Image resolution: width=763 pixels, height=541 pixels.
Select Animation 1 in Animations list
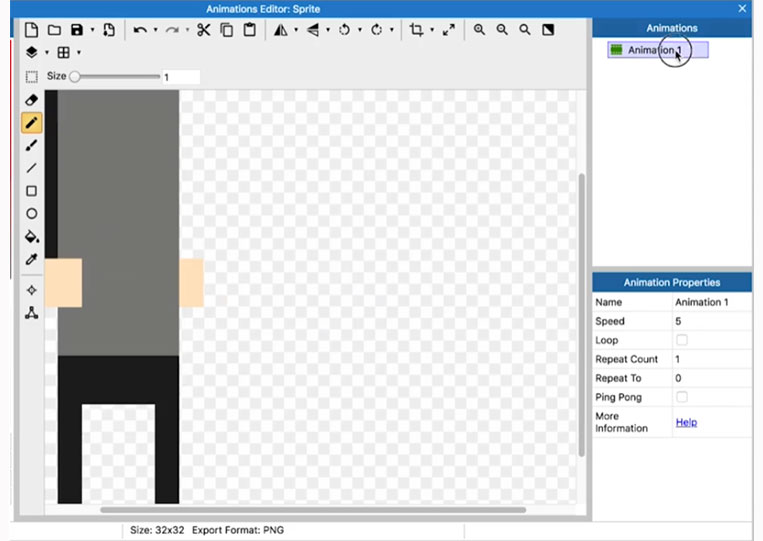point(658,50)
